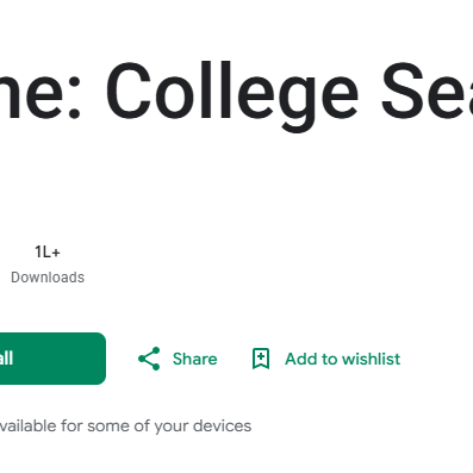
Task: Click the share icon with three dots
Action: [x=149, y=359]
